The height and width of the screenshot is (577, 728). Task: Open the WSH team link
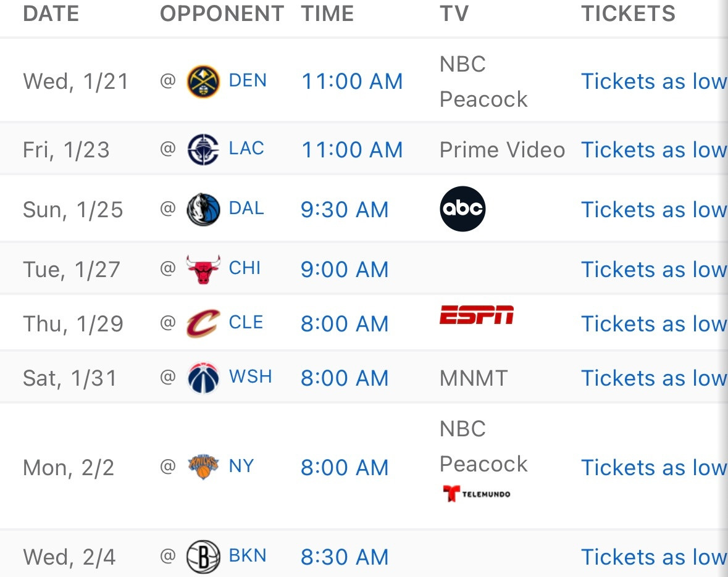tap(250, 377)
